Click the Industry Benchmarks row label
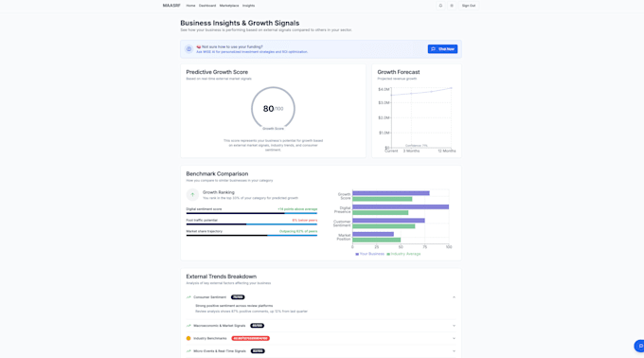This screenshot has height=358, width=644. point(210,338)
